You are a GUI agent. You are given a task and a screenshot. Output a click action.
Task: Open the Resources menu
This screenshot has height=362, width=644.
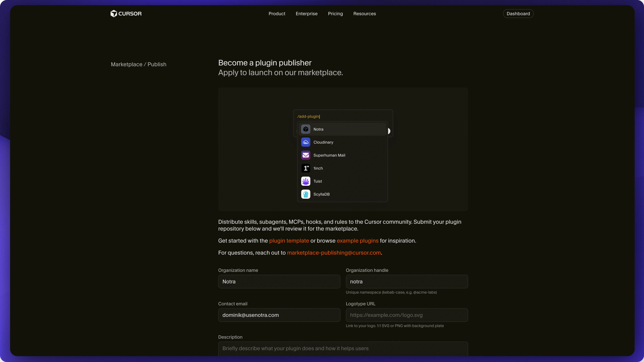click(x=364, y=13)
